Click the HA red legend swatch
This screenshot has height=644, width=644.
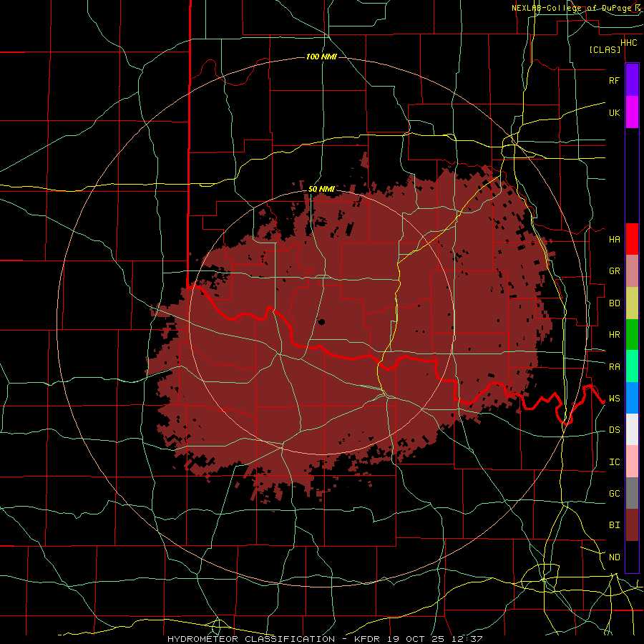click(632, 239)
